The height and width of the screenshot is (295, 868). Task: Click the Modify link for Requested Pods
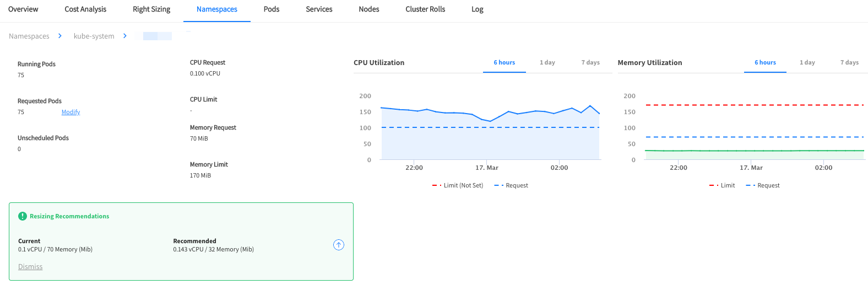[x=70, y=112]
